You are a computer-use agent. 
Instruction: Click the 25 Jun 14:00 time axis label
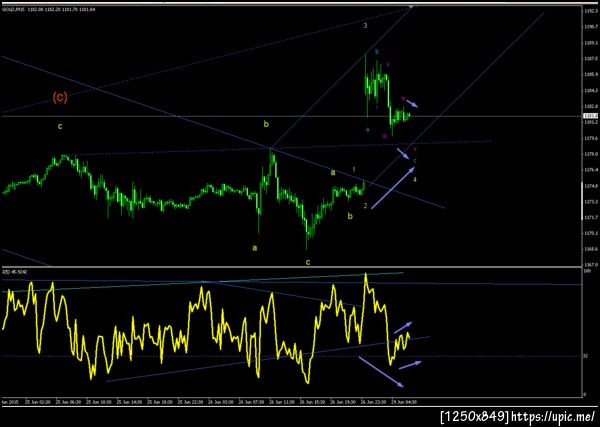(x=129, y=402)
